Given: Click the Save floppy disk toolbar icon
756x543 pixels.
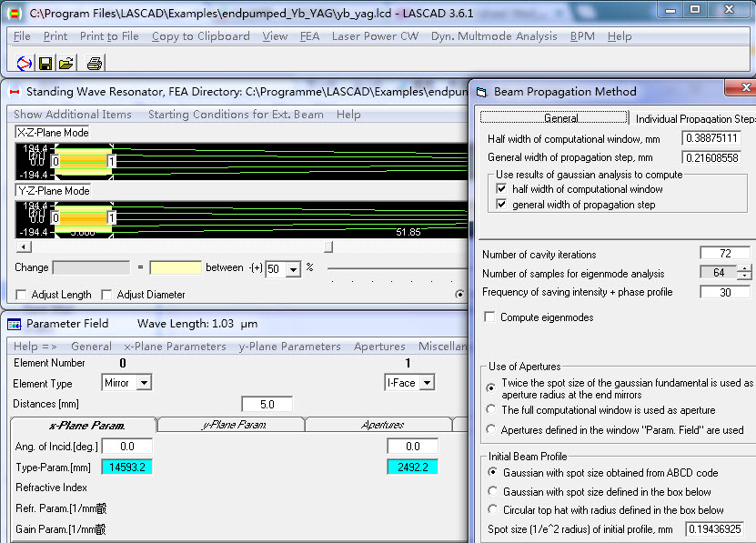Looking at the screenshot, I should 45,63.
